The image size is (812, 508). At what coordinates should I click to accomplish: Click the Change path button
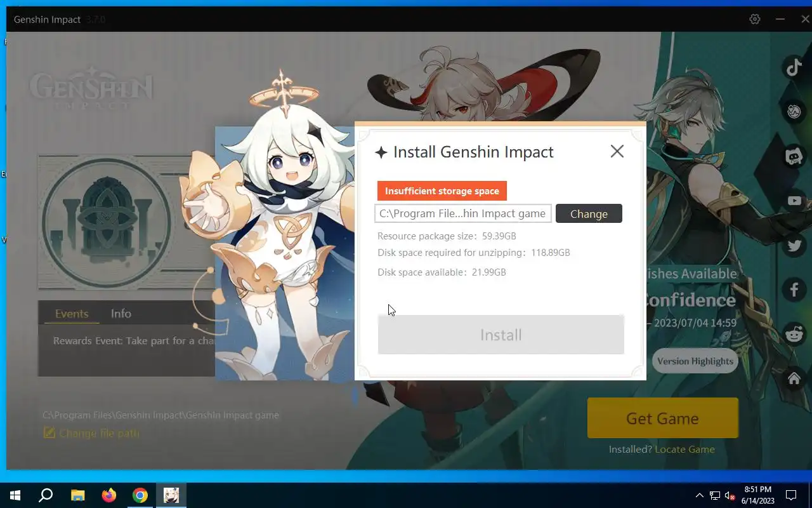[589, 213]
